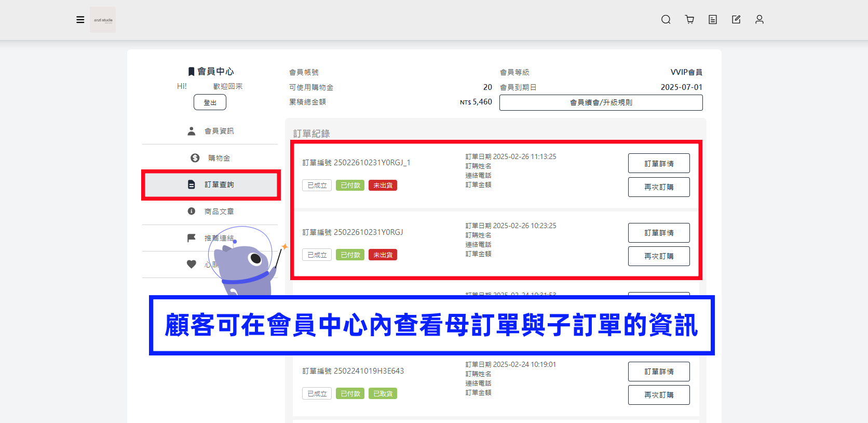
Task: Click 已成立 badge on order 25022610231Y0RGJ_1
Action: [317, 186]
